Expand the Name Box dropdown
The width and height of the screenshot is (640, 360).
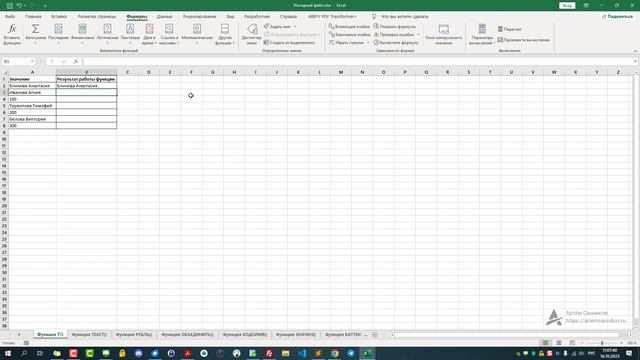click(32, 61)
